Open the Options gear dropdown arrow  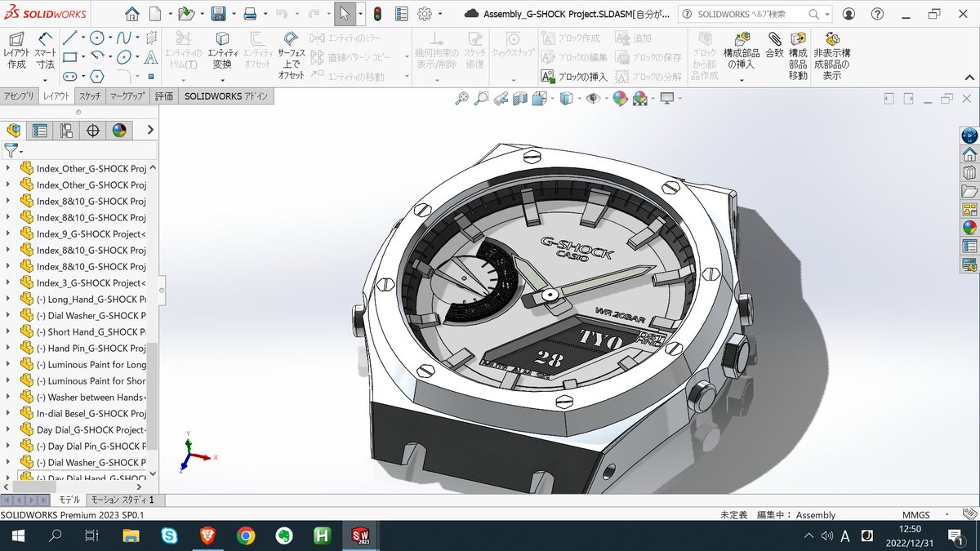pos(439,15)
